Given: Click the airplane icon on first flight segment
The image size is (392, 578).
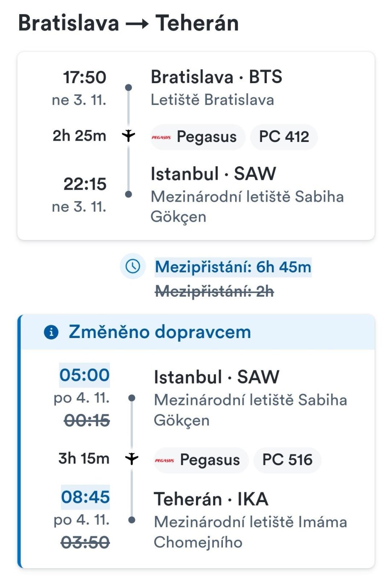Looking at the screenshot, I should pos(128,136).
